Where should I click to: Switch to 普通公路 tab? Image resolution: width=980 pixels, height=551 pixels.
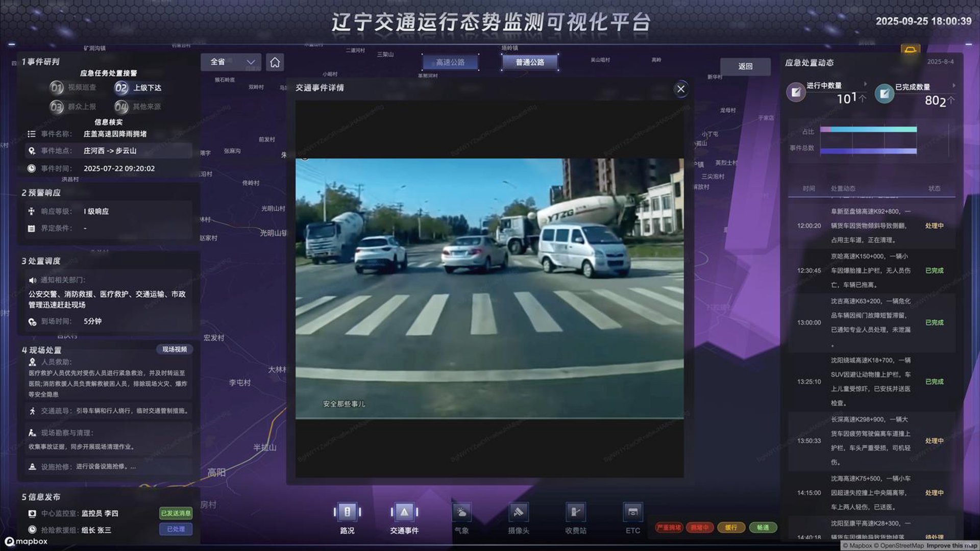pyautogui.click(x=530, y=62)
